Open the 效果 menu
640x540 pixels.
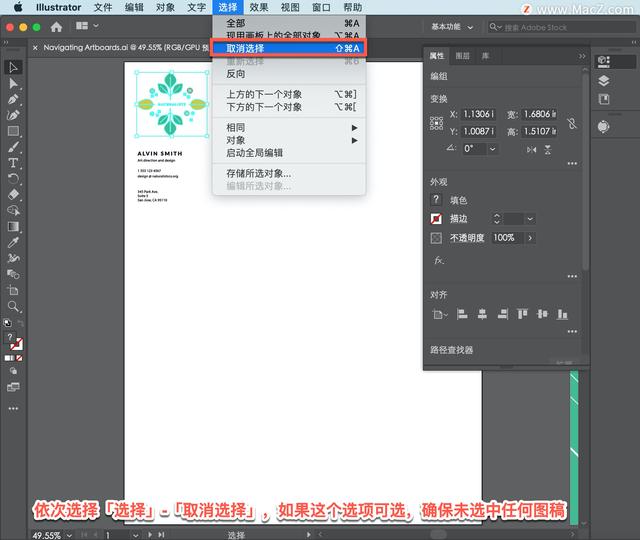(x=259, y=7)
